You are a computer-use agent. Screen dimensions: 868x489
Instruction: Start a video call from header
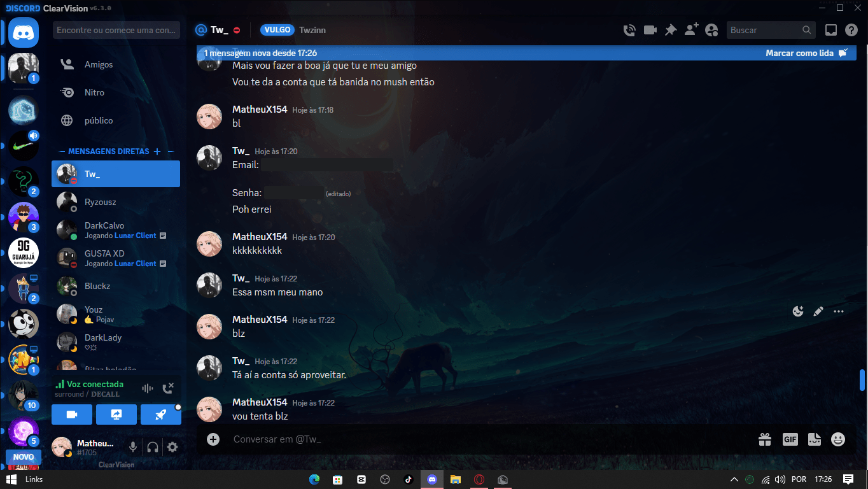[650, 30]
